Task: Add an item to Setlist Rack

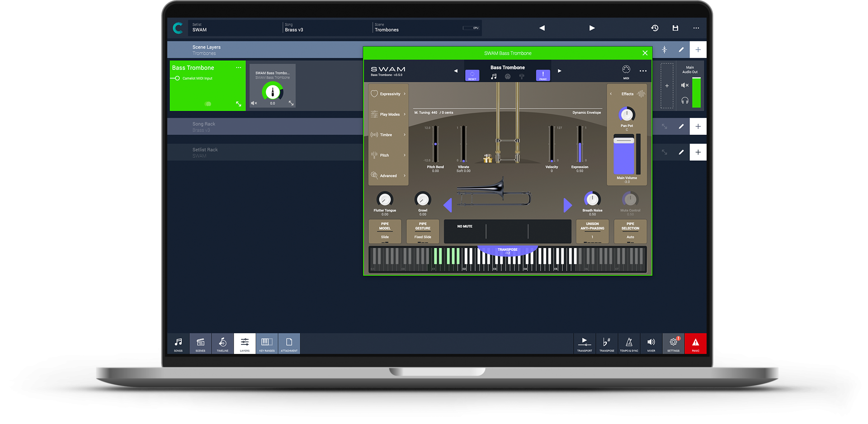Action: (698, 152)
